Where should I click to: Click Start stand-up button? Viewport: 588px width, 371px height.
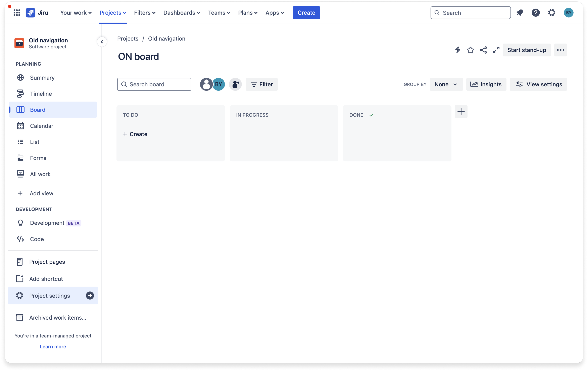pos(527,50)
